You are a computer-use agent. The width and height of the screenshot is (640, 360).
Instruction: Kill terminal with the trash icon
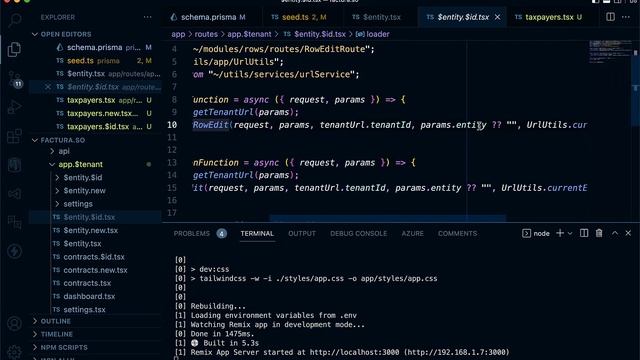599,233
